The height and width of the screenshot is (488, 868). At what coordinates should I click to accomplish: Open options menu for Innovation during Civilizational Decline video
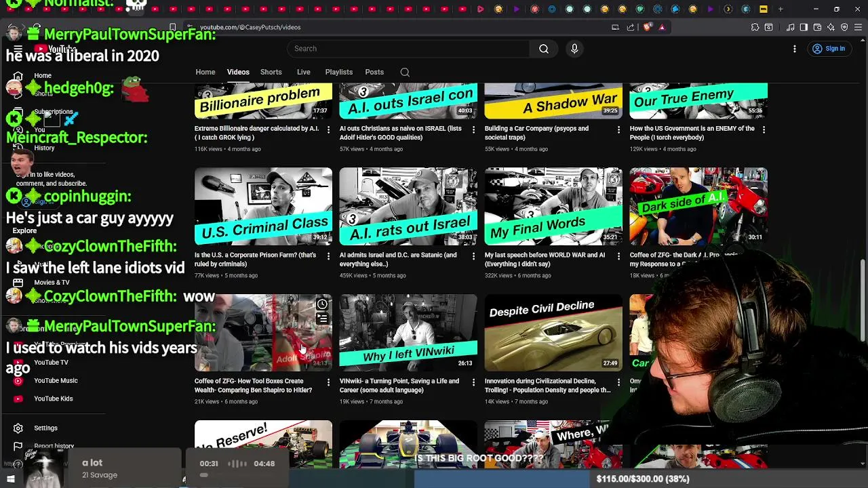point(618,382)
